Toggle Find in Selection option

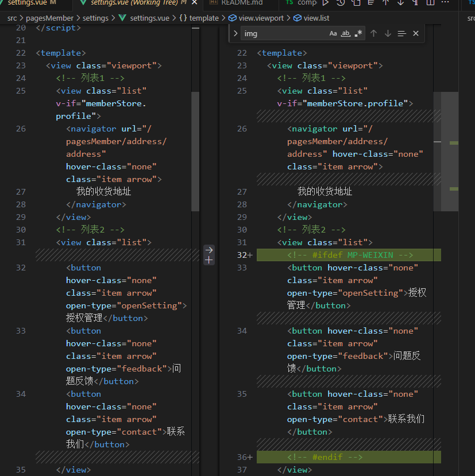(x=402, y=33)
